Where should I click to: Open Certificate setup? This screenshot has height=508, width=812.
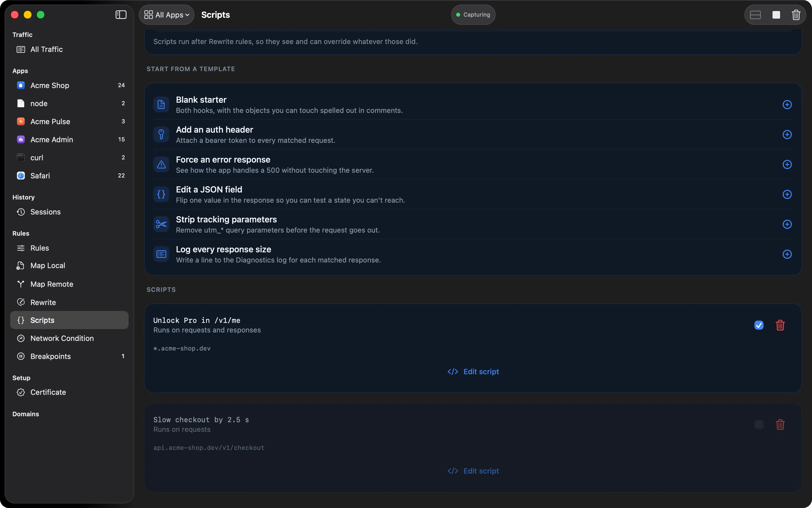[x=69, y=392]
